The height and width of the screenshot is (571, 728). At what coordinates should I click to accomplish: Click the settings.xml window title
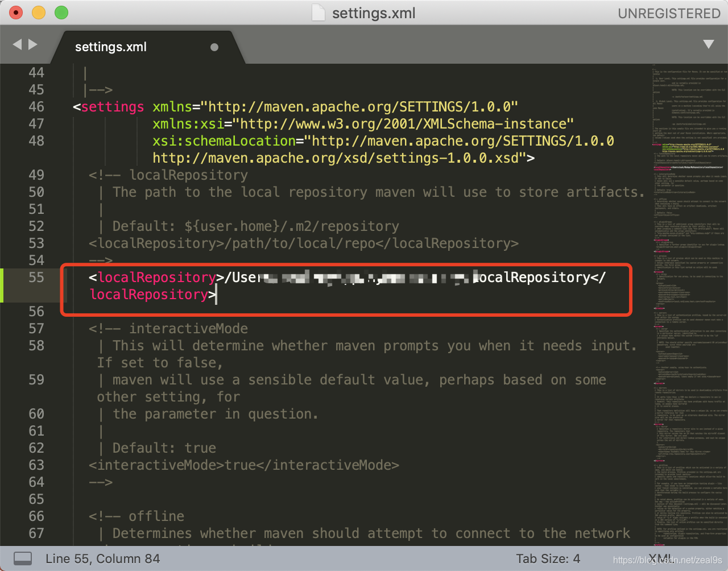pyautogui.click(x=374, y=13)
